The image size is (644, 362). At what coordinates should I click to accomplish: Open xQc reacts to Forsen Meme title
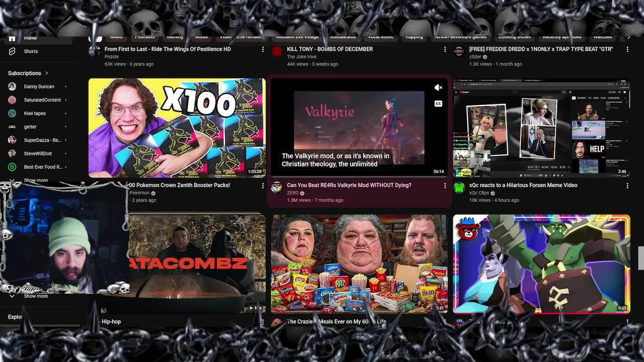523,186
